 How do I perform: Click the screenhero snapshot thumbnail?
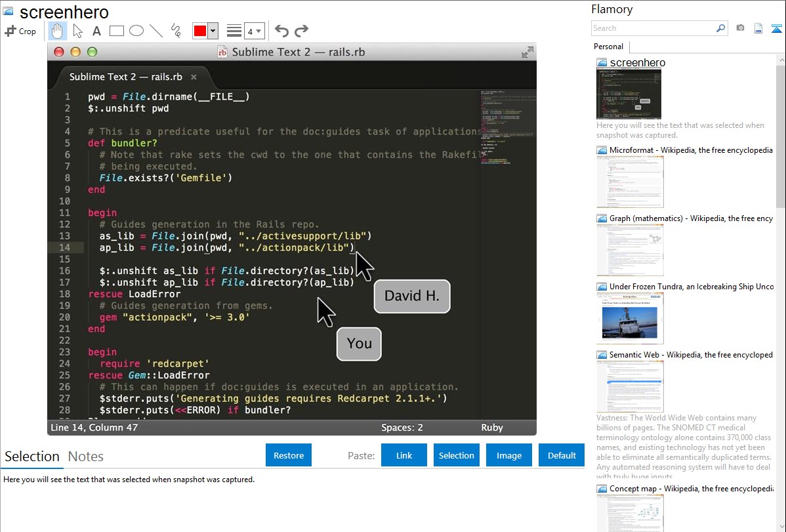click(x=629, y=94)
